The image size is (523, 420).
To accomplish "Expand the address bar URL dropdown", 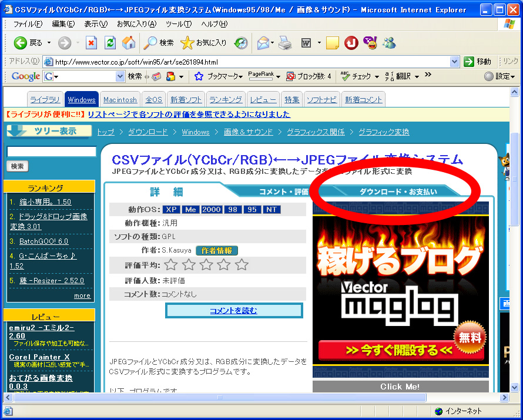I will [x=454, y=62].
